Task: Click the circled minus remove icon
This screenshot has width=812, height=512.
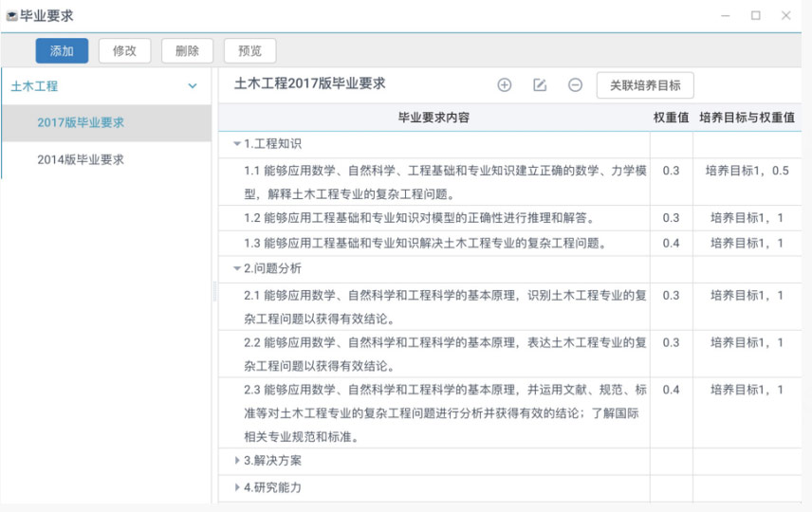Action: tap(575, 85)
